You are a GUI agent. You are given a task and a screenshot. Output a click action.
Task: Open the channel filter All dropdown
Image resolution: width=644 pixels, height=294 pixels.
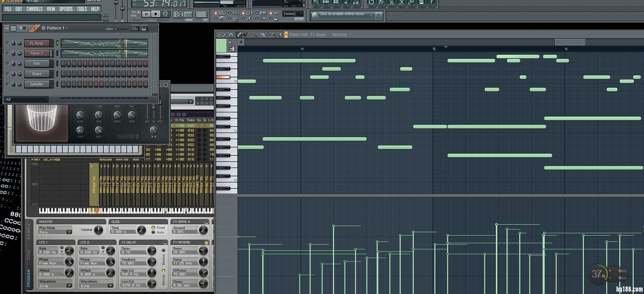(x=27, y=100)
